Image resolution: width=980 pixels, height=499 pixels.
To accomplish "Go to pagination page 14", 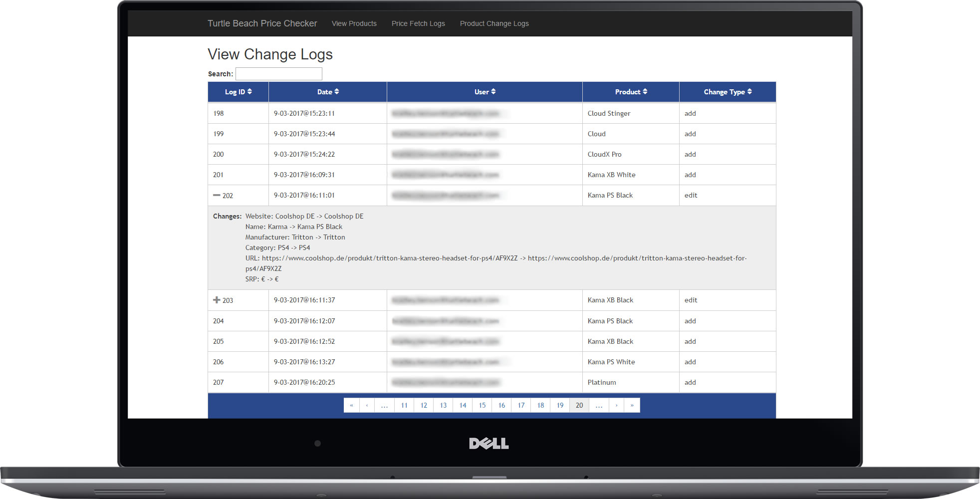I will point(463,405).
